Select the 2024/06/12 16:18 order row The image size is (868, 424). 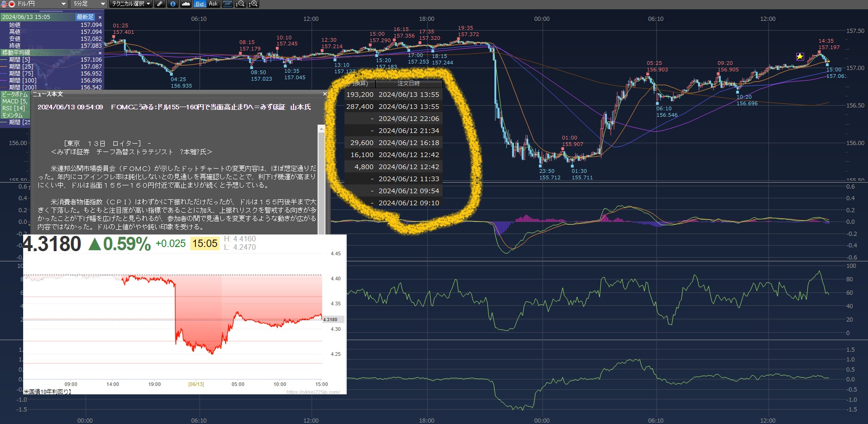(x=393, y=143)
